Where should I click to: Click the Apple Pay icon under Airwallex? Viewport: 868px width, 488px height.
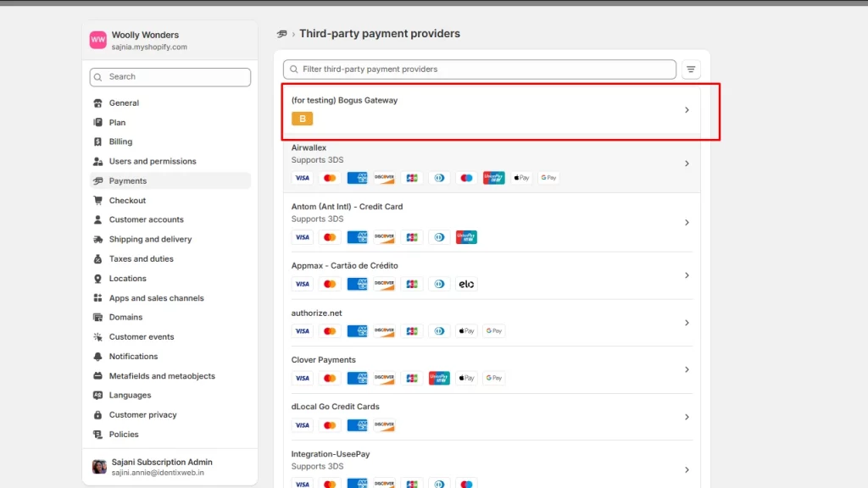pyautogui.click(x=522, y=178)
